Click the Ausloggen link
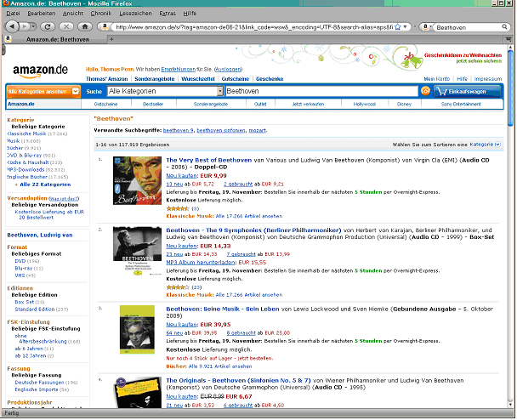Image resolution: width=517 pixels, height=420 pixels. (x=228, y=69)
